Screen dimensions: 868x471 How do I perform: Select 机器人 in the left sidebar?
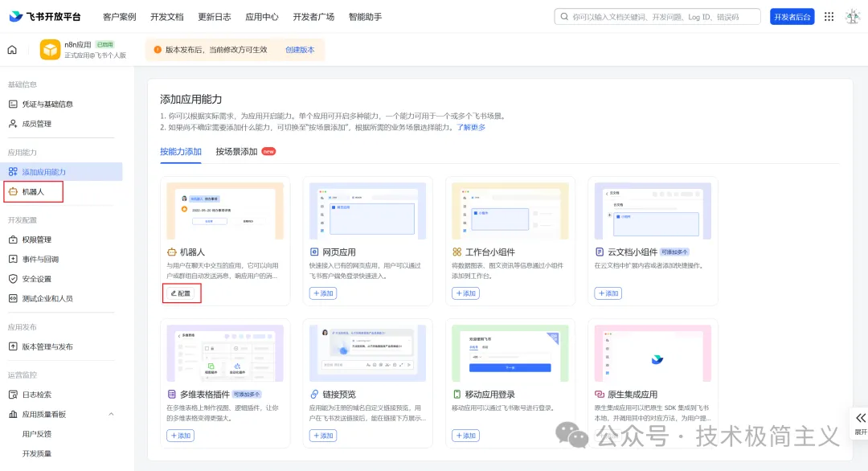36,193
